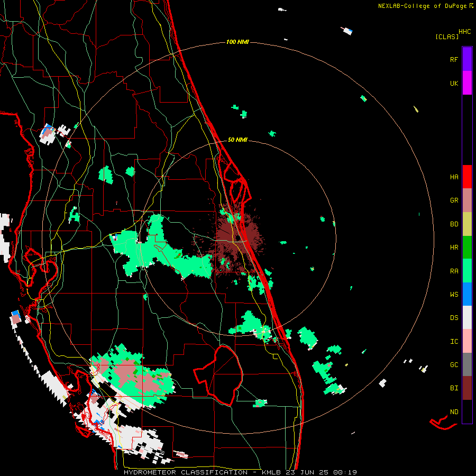Click the DS legend label
476x476 pixels.
[x=454, y=318]
